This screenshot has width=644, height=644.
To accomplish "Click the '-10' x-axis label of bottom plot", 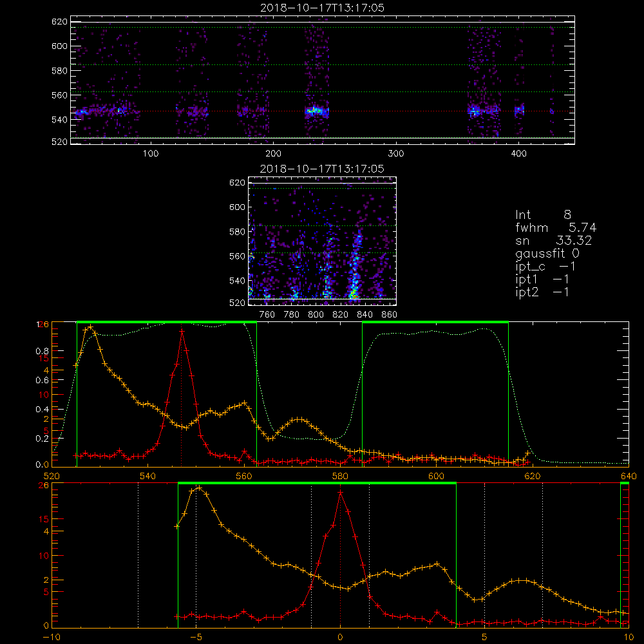I will coord(52,637).
